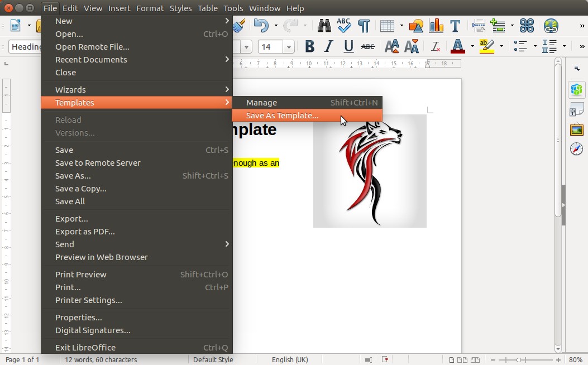Screen dimensions: 588x365
Task: Open the Undo history dropdown arrow
Action: (276, 26)
